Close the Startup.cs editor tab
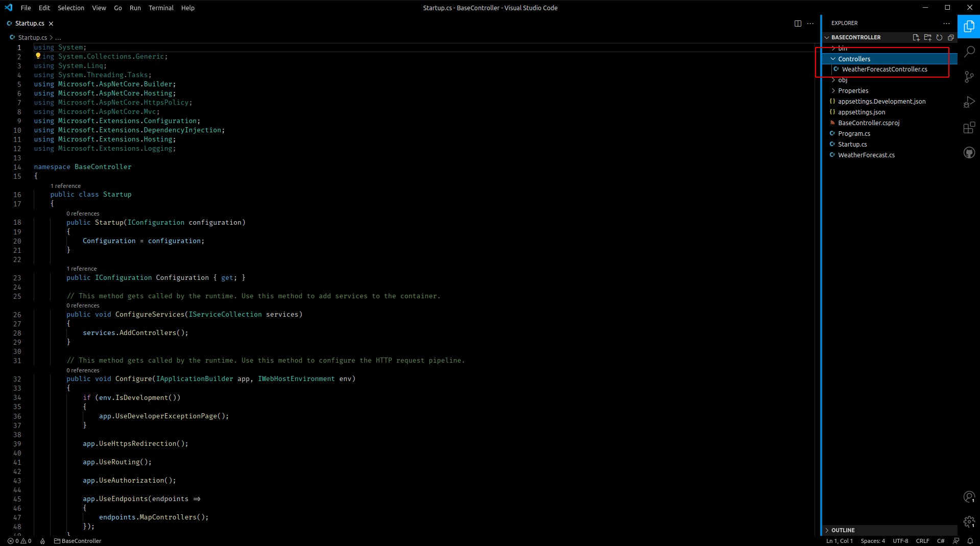980x546 pixels. click(51, 23)
